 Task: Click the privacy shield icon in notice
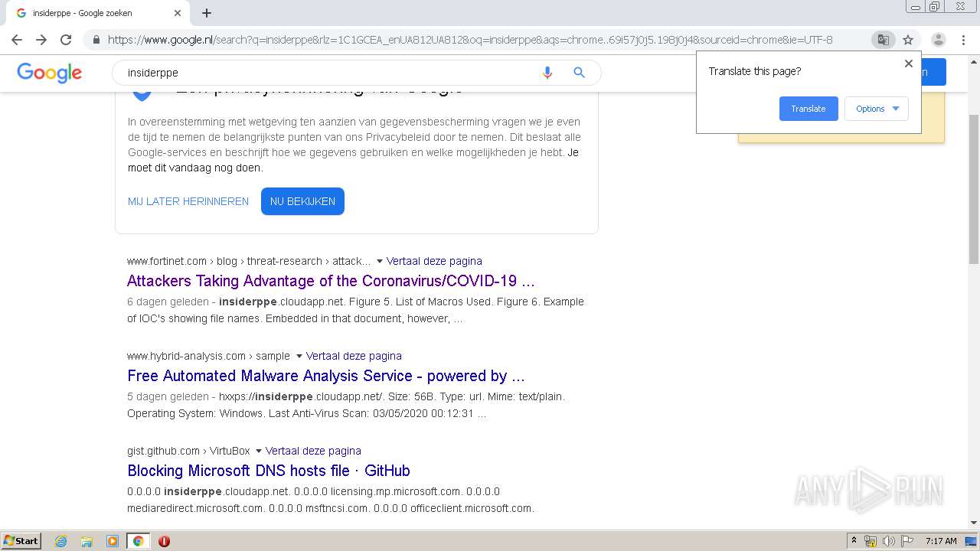(x=142, y=95)
